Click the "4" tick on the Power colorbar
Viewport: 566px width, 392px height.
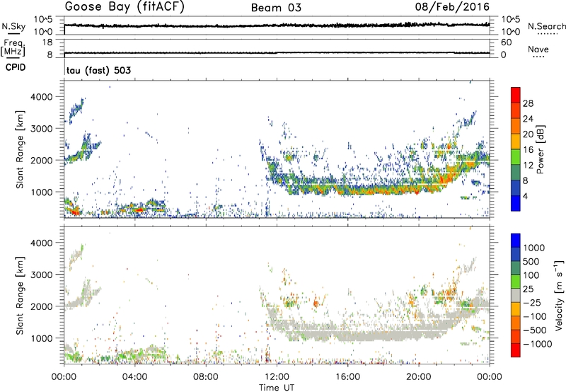click(x=526, y=196)
